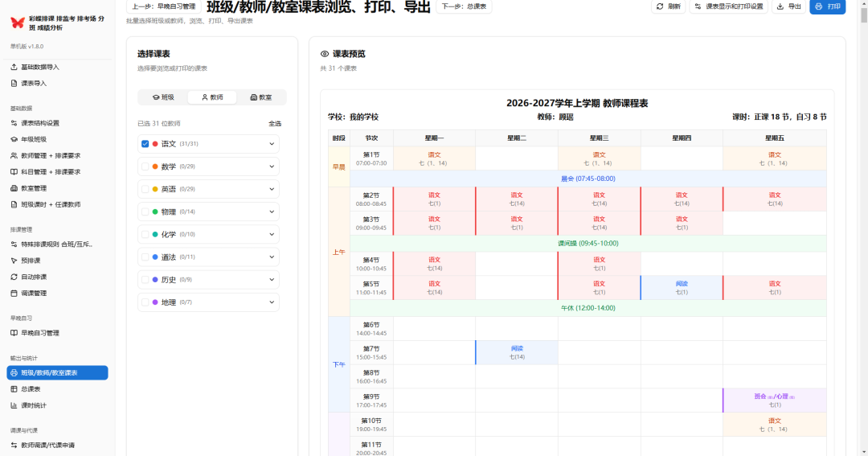The image size is (868, 456).
Task: Go to next step 总课表
Action: pyautogui.click(x=464, y=6)
